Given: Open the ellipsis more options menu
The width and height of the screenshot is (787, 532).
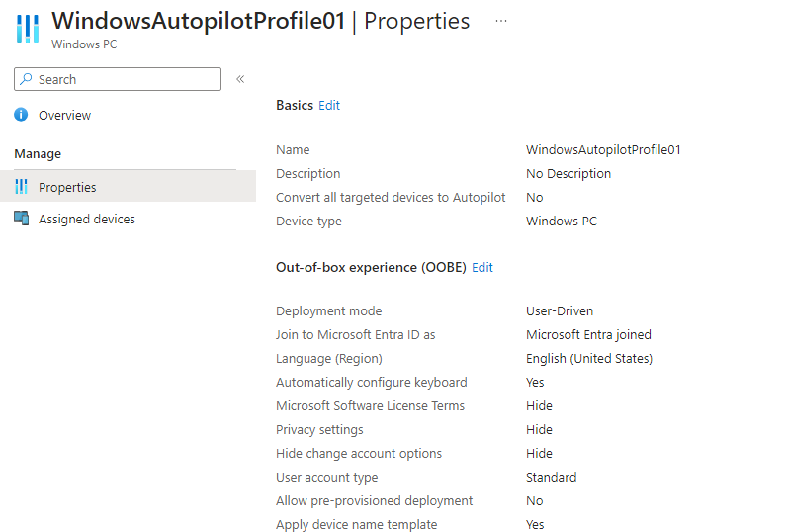Looking at the screenshot, I should [x=501, y=21].
